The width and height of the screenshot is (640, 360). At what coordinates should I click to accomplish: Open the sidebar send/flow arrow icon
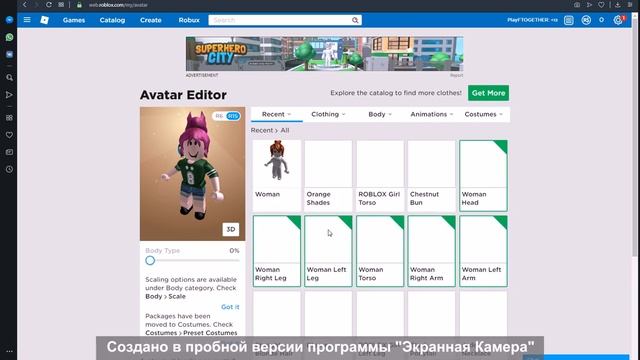(9, 95)
